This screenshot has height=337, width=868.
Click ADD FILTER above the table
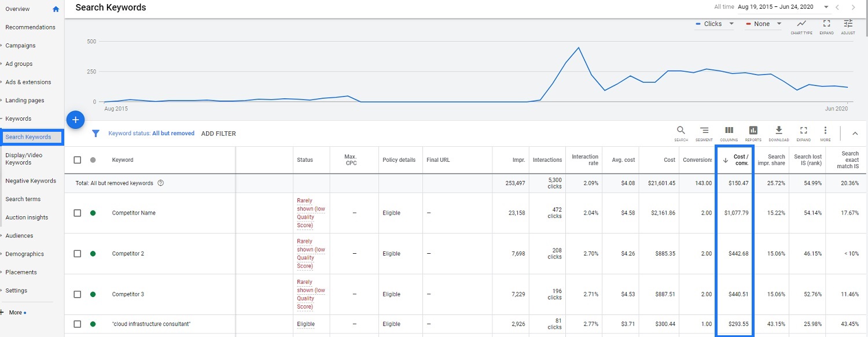coord(218,134)
